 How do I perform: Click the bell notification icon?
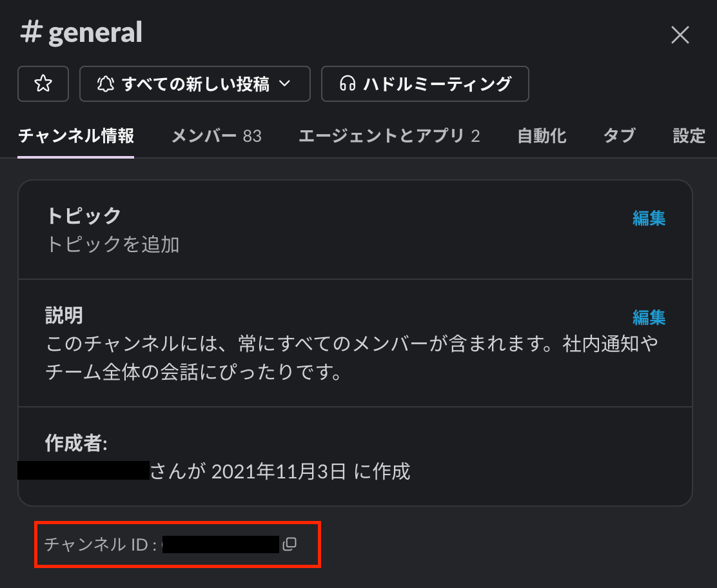click(106, 84)
